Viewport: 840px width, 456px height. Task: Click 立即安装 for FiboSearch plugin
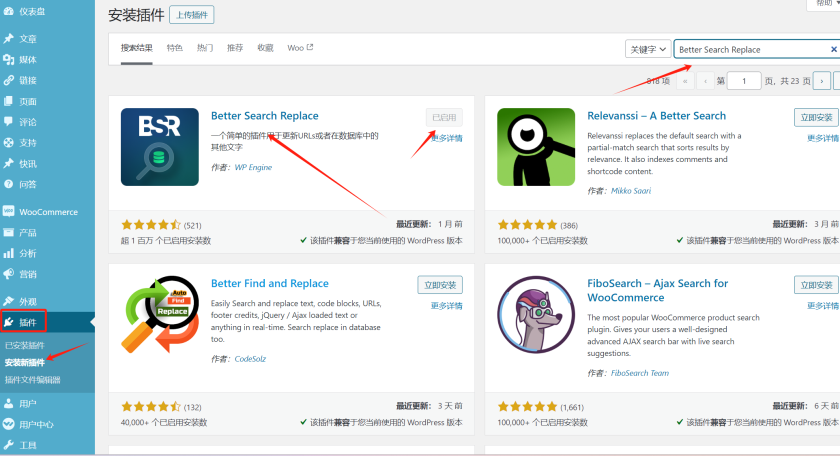[816, 285]
